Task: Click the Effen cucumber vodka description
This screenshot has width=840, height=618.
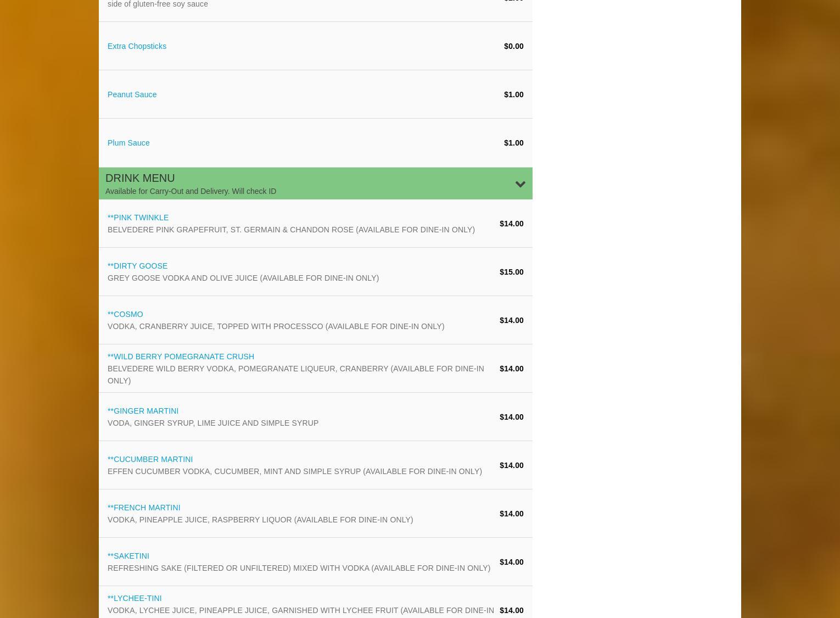Action: click(x=295, y=471)
